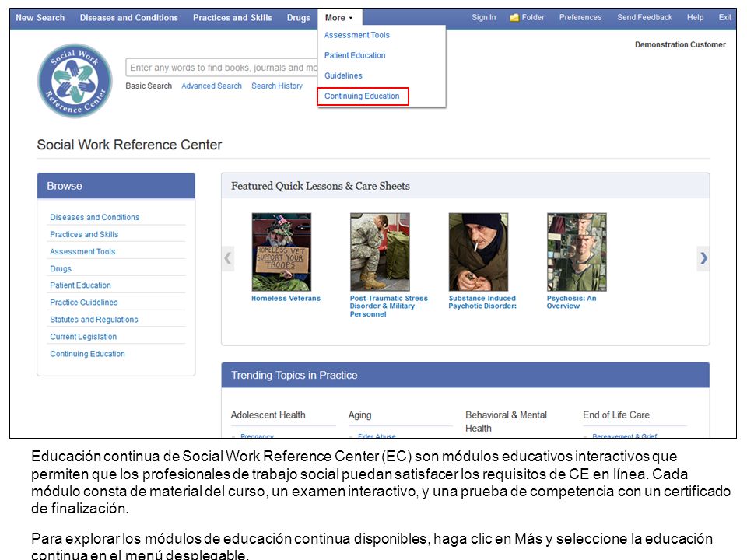Show next featured lessons with right arrow
747x560 pixels.
(x=703, y=258)
